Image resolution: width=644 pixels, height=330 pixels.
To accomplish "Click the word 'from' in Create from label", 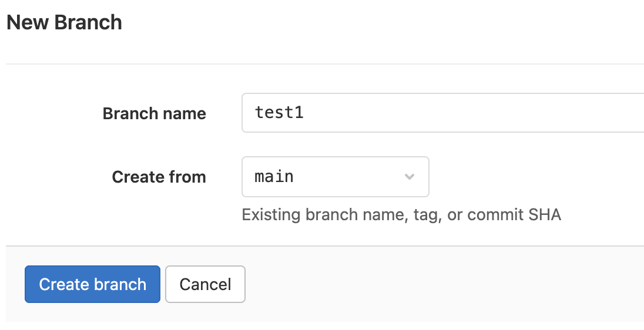I will click(187, 177).
